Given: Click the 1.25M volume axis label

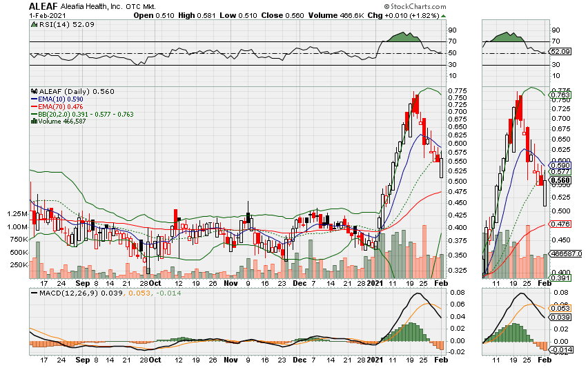Looking at the screenshot, I should click(17, 214).
